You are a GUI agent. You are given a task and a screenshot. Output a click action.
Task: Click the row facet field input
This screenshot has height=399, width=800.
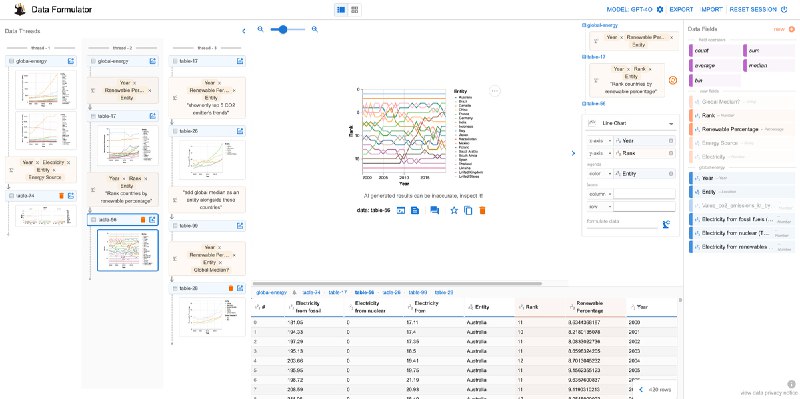pyautogui.click(x=644, y=207)
